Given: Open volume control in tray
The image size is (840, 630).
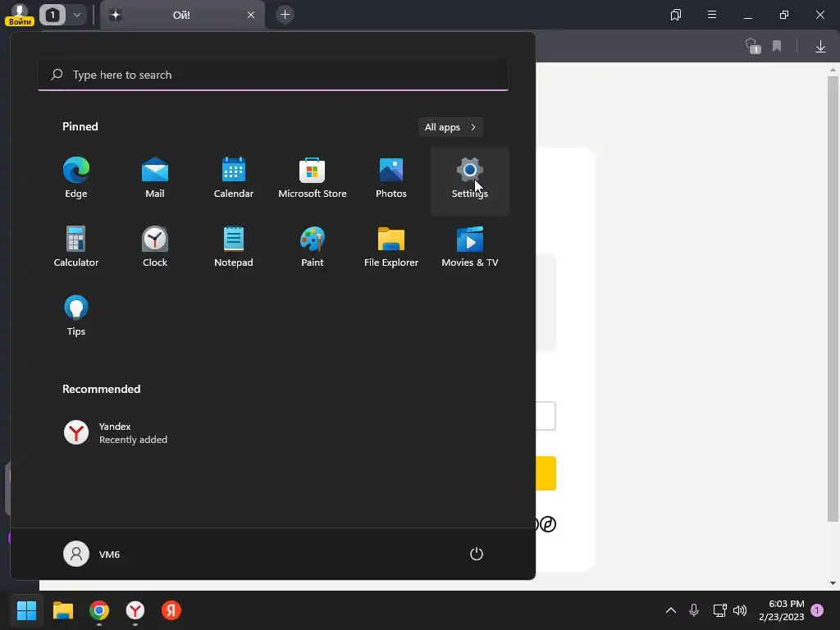Looking at the screenshot, I should point(740,610).
